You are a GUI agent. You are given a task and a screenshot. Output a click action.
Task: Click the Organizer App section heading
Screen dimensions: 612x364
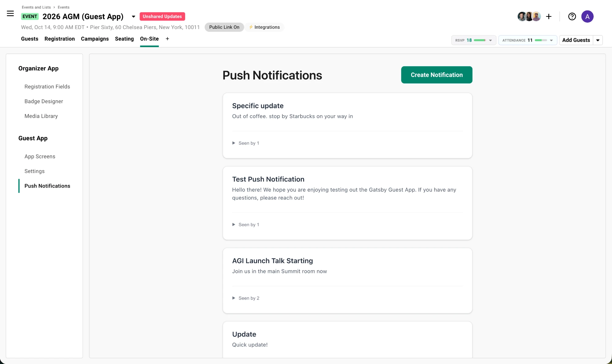(38, 68)
